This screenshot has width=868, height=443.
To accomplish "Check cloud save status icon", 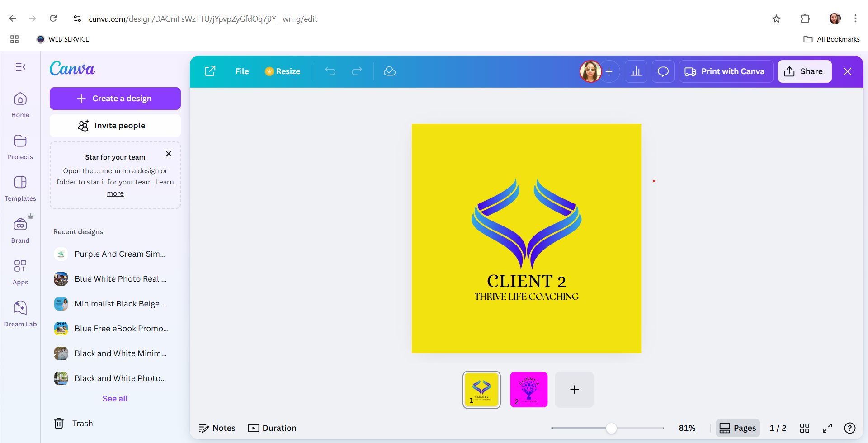I will (x=390, y=71).
